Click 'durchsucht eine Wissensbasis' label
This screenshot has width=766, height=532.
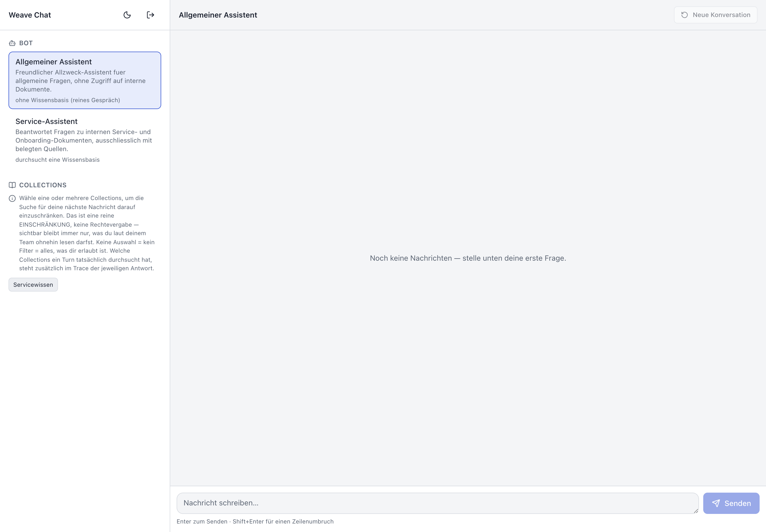click(x=57, y=160)
